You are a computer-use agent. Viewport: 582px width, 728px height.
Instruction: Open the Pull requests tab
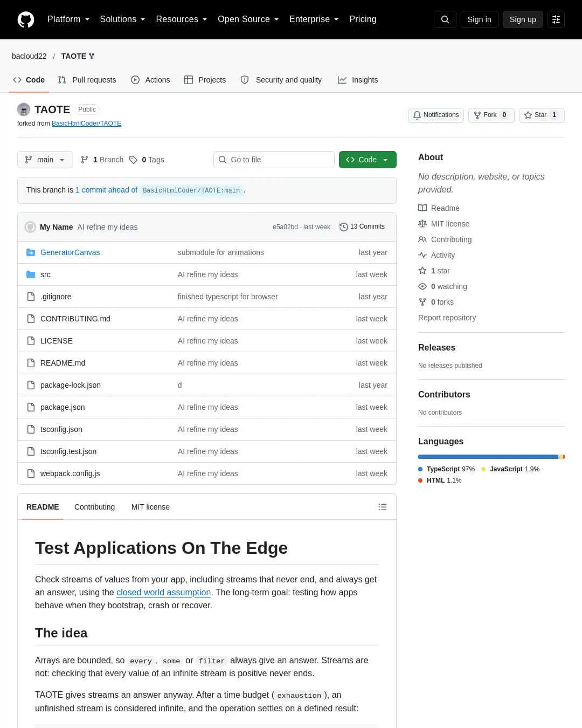(87, 80)
